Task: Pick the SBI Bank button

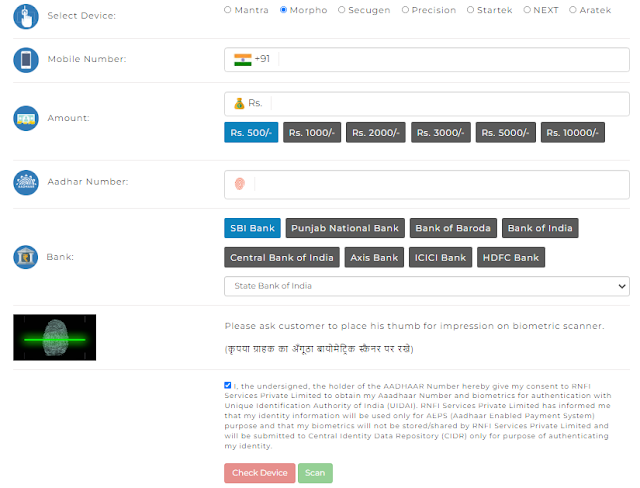Action: pyautogui.click(x=252, y=228)
